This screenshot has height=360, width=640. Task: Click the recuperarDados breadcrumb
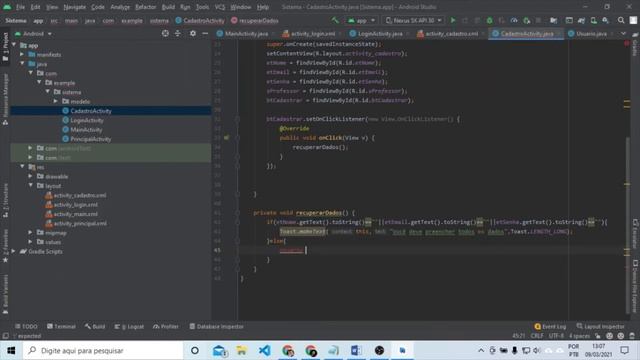click(x=255, y=20)
